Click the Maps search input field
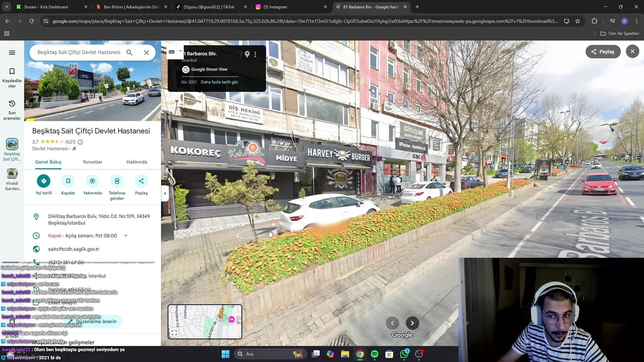 pos(78,52)
